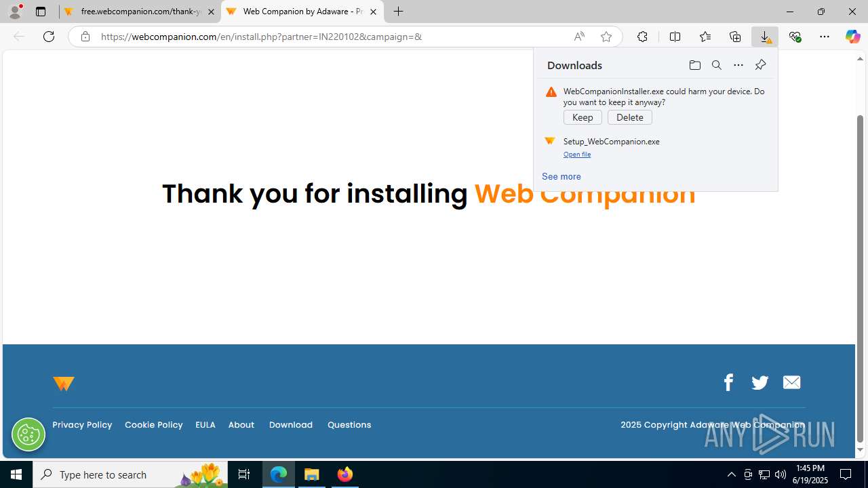Viewport: 868px width, 488px height.
Task: Refresh the current page
Action: point(49,37)
